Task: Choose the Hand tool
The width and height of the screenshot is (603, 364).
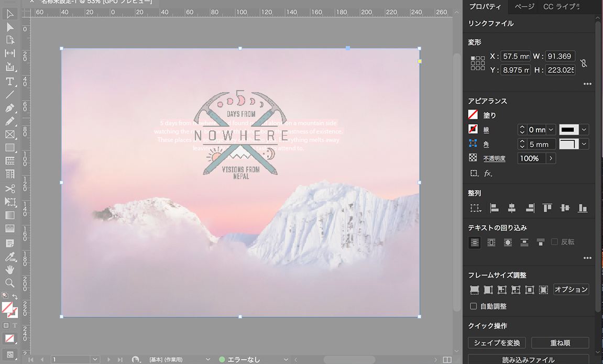Action: click(9, 270)
